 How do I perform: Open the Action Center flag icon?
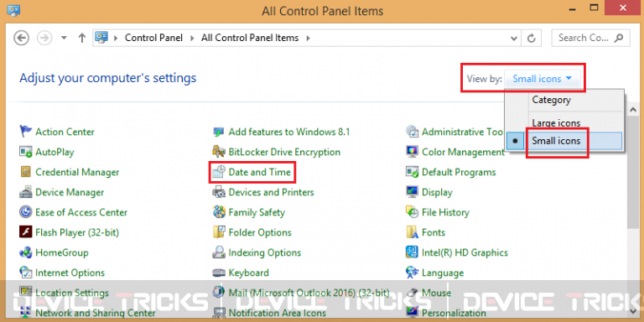coord(25,132)
